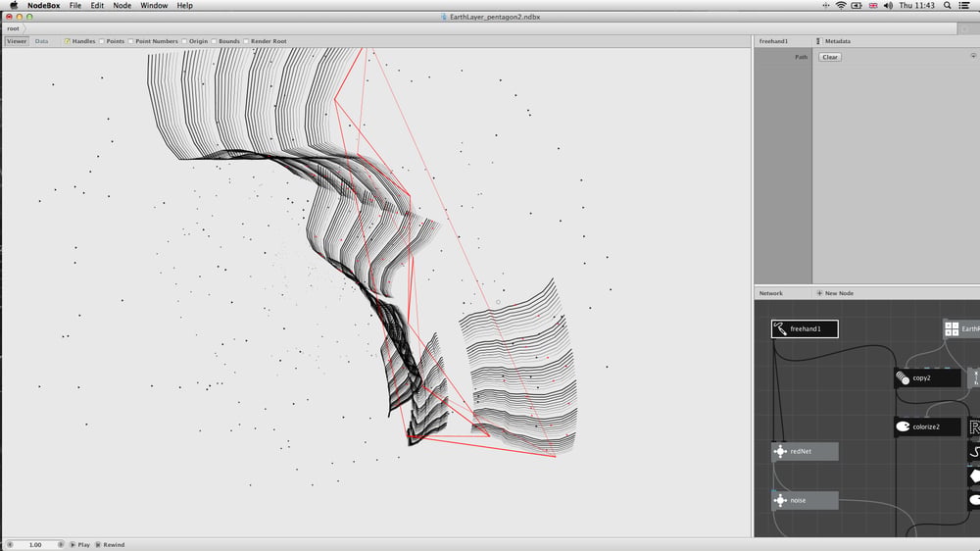The width and height of the screenshot is (980, 551).
Task: Open the NodeBox application menu
Action: [x=44, y=5]
